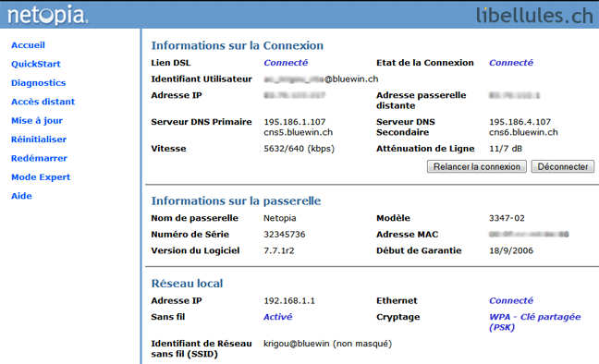The image size is (599, 364).
Task: Open the Aide help page
Action: (21, 196)
